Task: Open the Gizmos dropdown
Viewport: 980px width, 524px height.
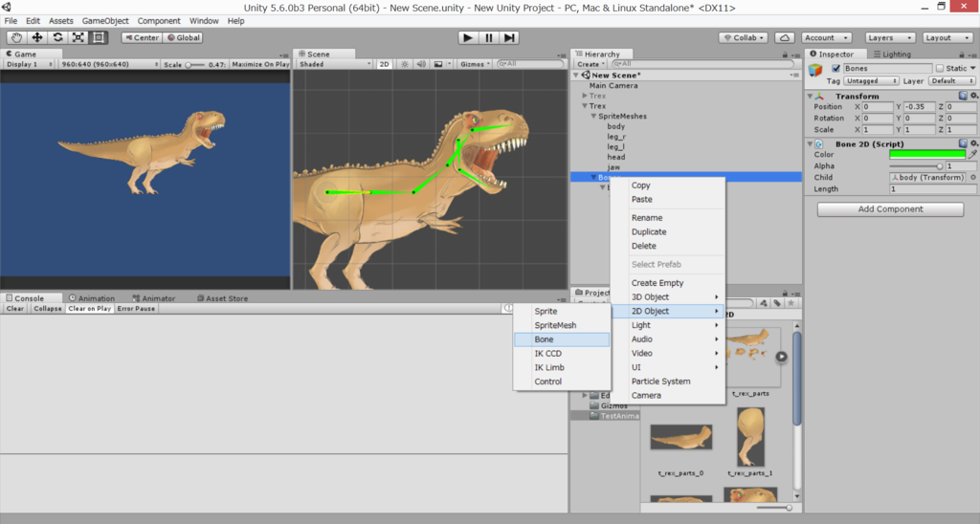Action: point(476,64)
